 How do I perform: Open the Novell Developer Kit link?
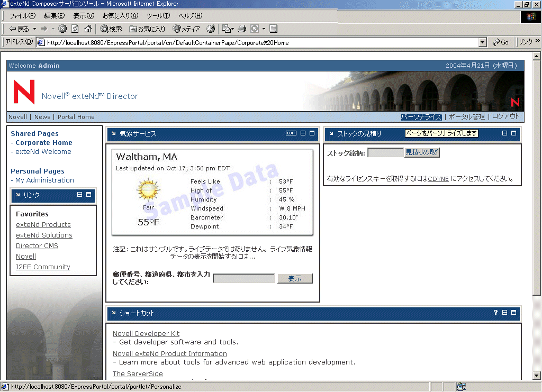tap(146, 334)
